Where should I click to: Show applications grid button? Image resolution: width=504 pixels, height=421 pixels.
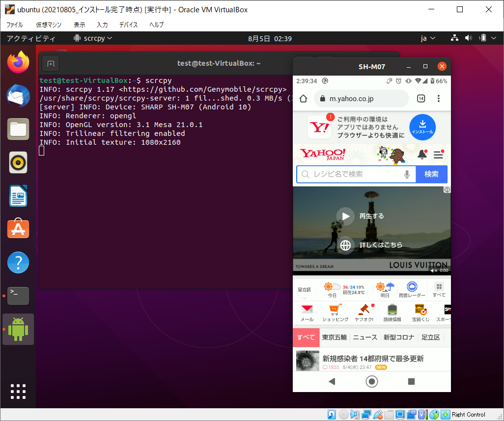(x=18, y=392)
